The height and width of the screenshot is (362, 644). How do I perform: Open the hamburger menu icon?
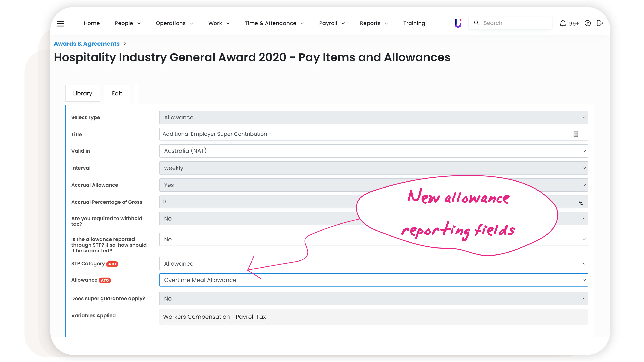tap(60, 24)
